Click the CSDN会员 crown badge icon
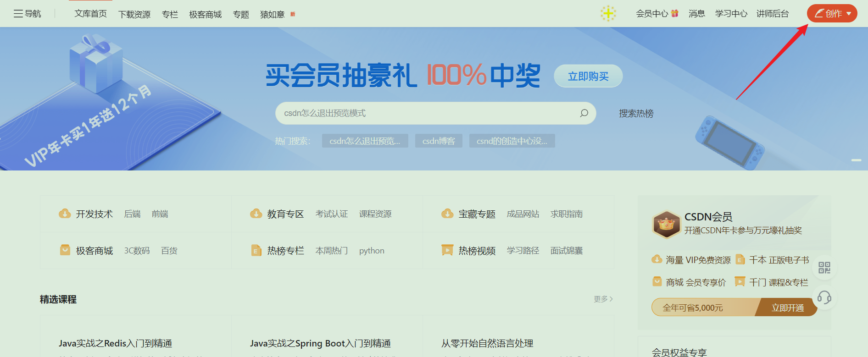This screenshot has width=868, height=357. pos(667,225)
